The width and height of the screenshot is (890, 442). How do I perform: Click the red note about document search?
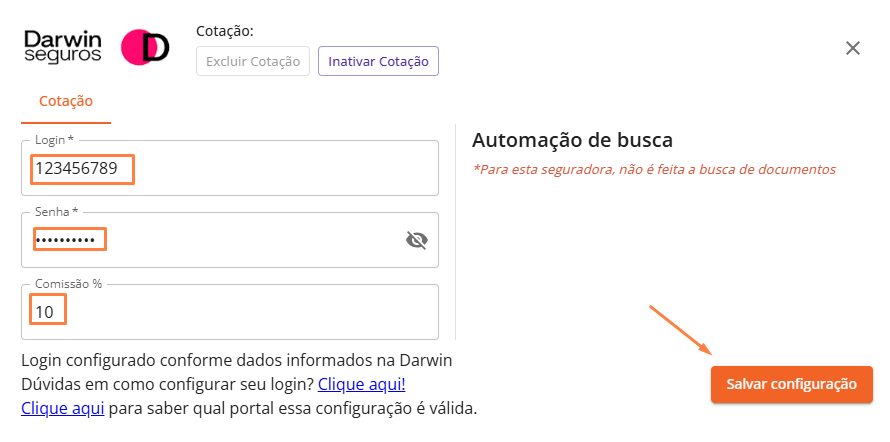click(654, 169)
